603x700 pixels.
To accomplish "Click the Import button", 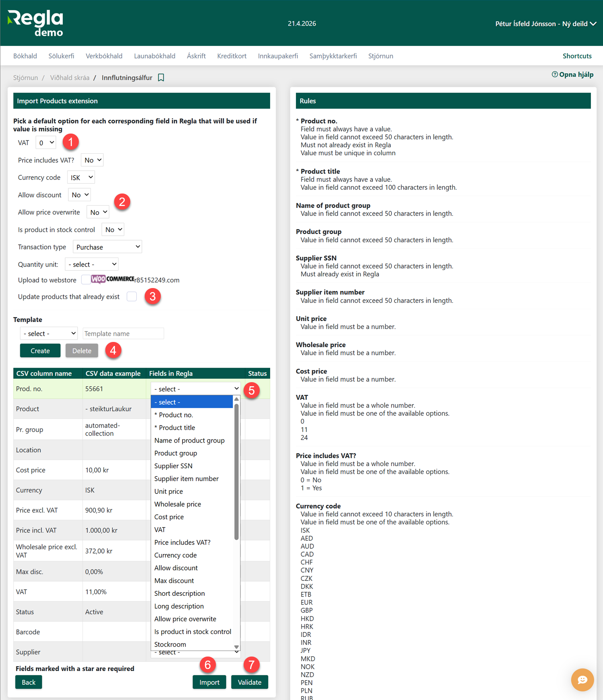I will click(x=209, y=682).
